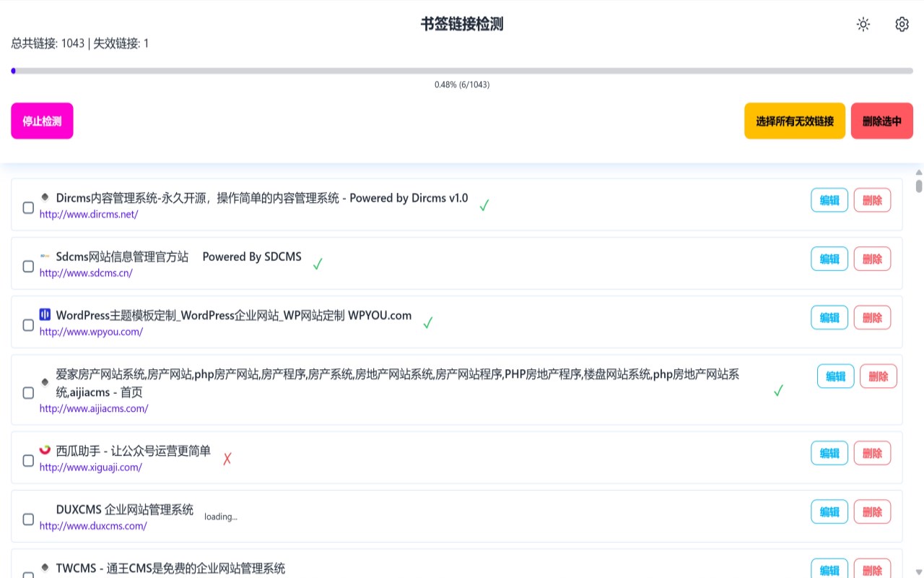
Task: Click the 西瓜助手 favicon
Action: tap(45, 450)
